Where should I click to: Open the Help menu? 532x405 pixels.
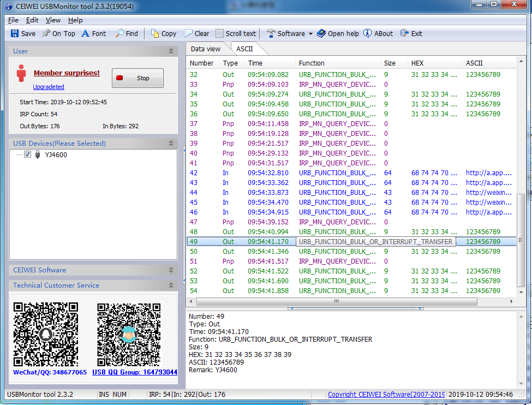pyautogui.click(x=75, y=20)
